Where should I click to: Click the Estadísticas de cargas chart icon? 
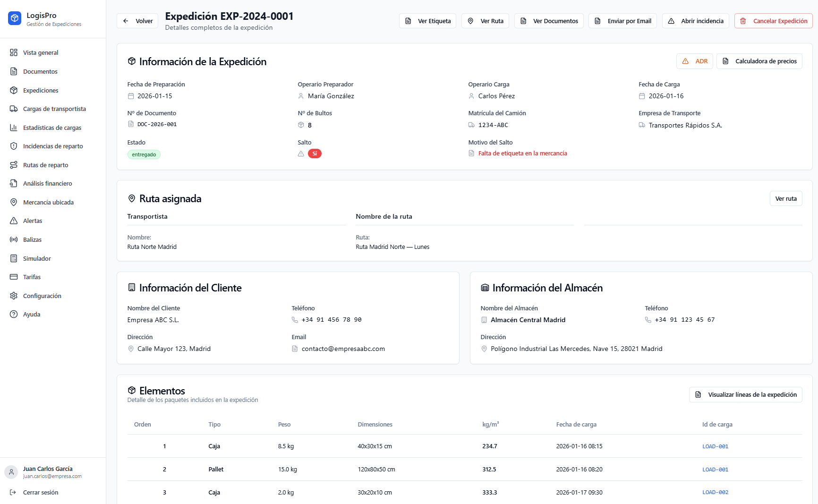[14, 128]
